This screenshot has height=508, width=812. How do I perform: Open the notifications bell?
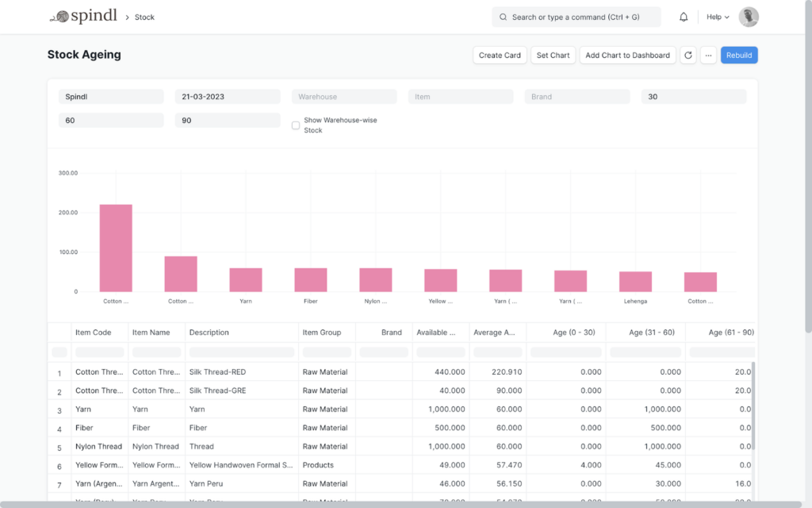click(683, 17)
